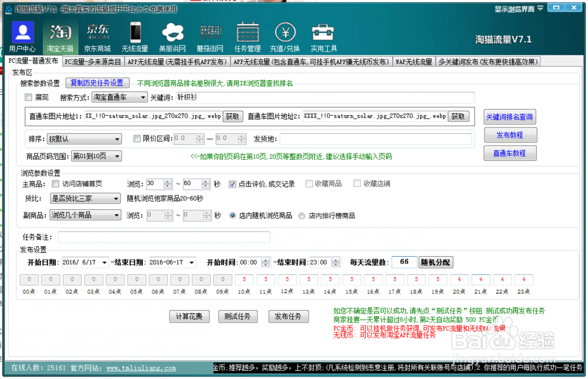The height and width of the screenshot is (379, 588).
Task: Enable the 展现 checkbox
Action: click(x=28, y=97)
